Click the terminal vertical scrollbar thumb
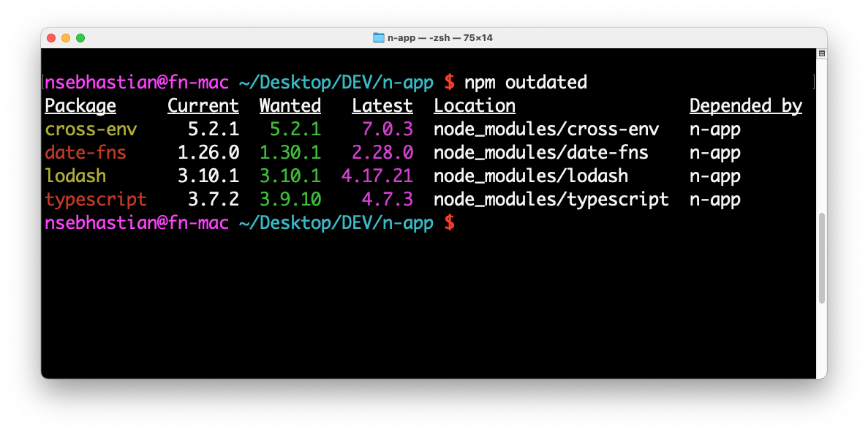Image resolution: width=868 pixels, height=433 pixels. click(x=821, y=257)
